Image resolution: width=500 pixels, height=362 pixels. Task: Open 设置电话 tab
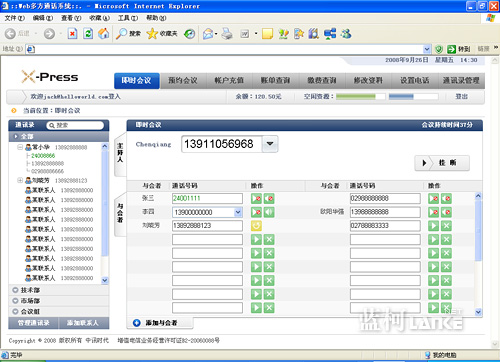tap(414, 81)
